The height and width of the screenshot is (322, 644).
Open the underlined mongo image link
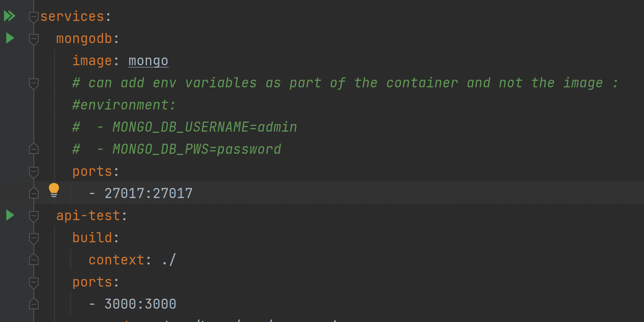(148, 61)
